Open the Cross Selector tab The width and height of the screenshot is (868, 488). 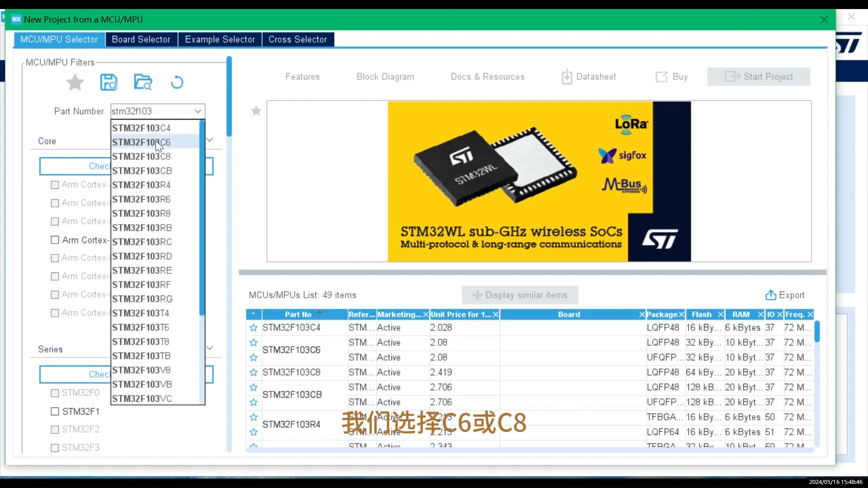[x=298, y=39]
